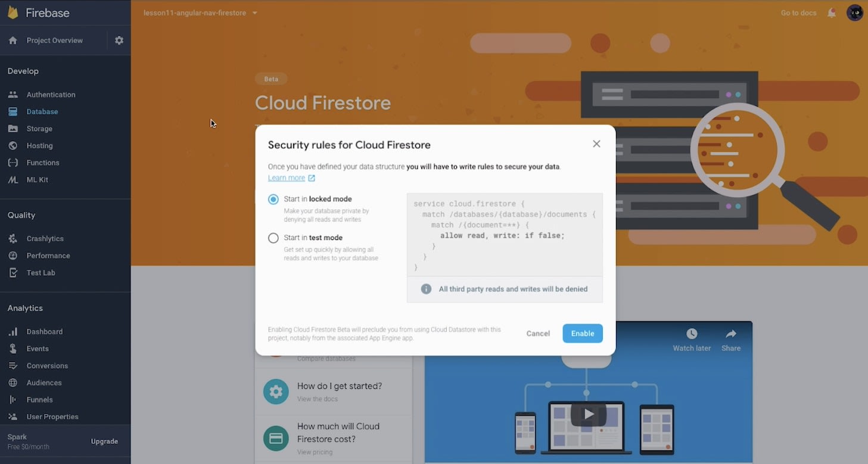
Task: Click Go to docs link
Action: click(798, 13)
